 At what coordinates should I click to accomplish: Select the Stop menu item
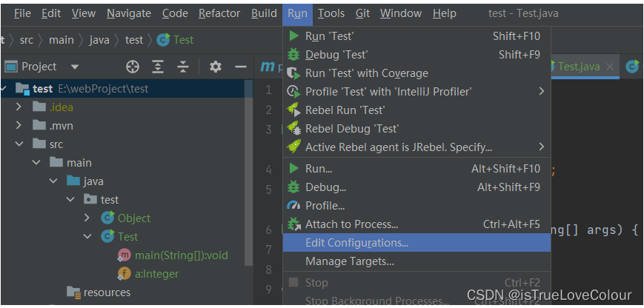pyautogui.click(x=416, y=283)
